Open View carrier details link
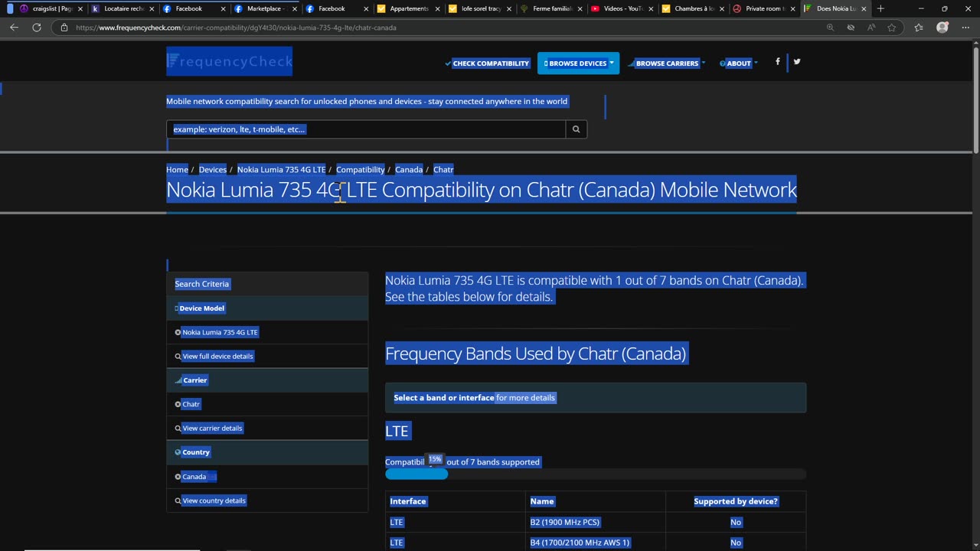This screenshot has height=551, width=980. point(212,429)
